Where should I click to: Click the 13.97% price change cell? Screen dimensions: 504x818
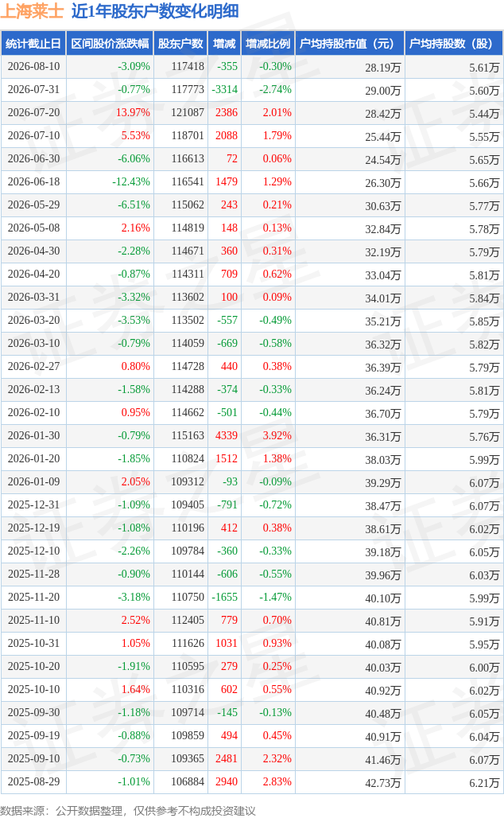[133, 113]
